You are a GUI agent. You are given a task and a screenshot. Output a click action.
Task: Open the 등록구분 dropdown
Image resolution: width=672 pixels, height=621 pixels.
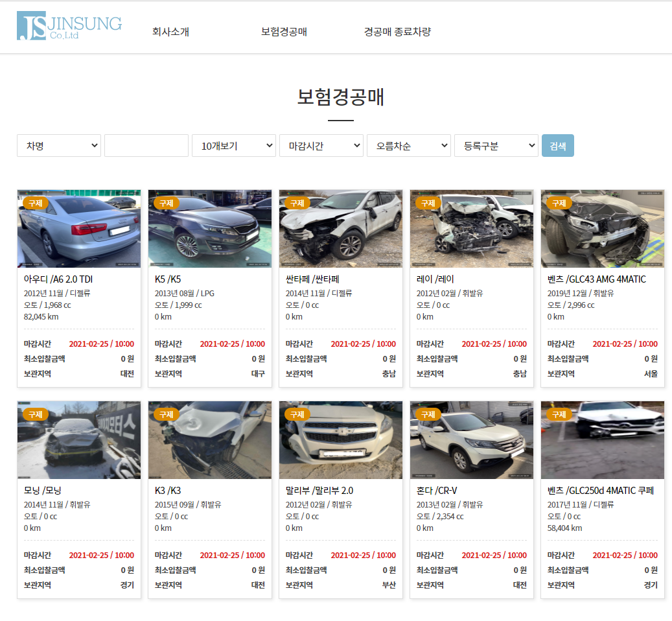(x=496, y=146)
